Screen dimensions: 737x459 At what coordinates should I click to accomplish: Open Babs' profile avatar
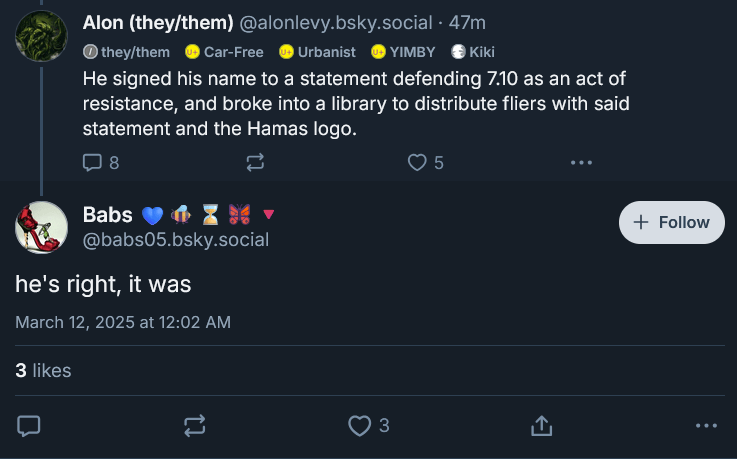pos(41,227)
